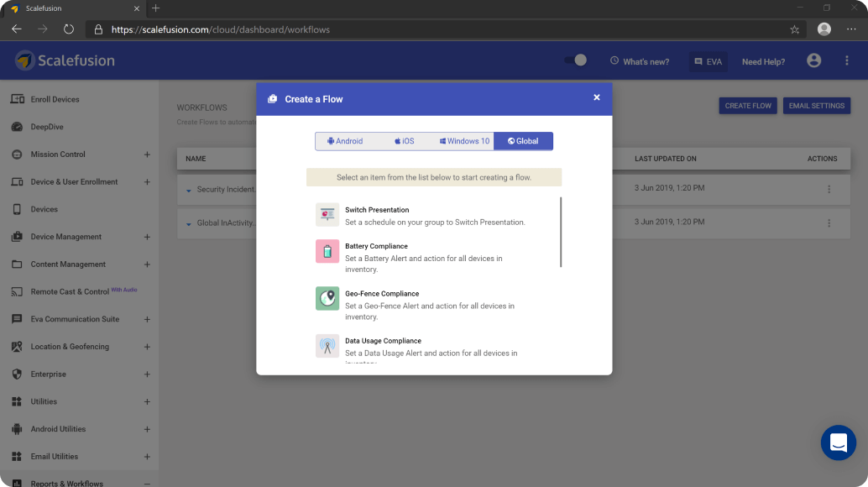The height and width of the screenshot is (487, 868).
Task: Select the Battery Compliance flow icon
Action: click(x=327, y=251)
